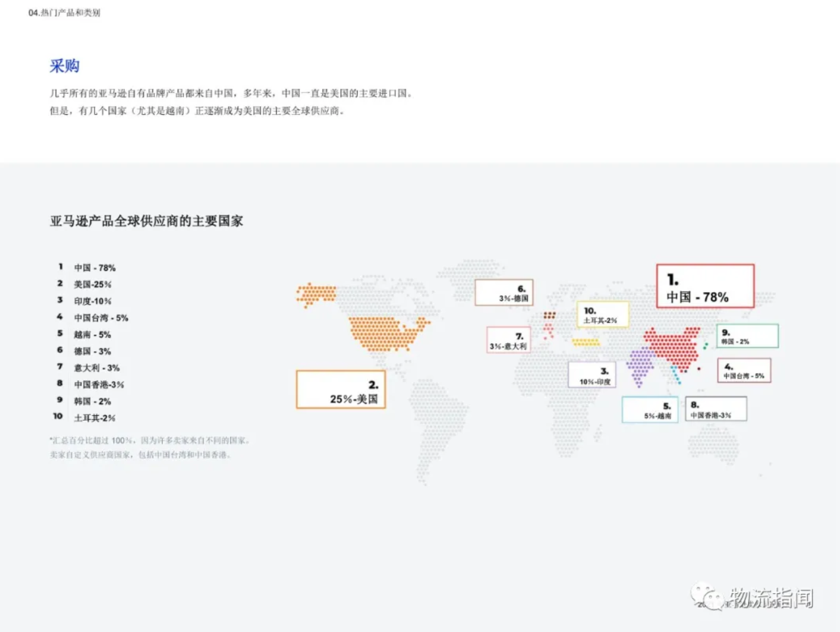Image resolution: width=840 pixels, height=632 pixels.
Task: Select list entry '韩国 - 2%'
Action: coord(92,401)
